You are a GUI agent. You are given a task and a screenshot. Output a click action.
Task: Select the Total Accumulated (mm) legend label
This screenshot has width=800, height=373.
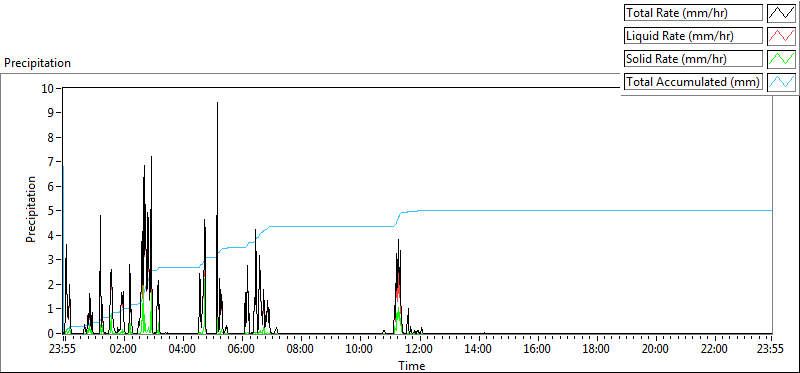(693, 82)
